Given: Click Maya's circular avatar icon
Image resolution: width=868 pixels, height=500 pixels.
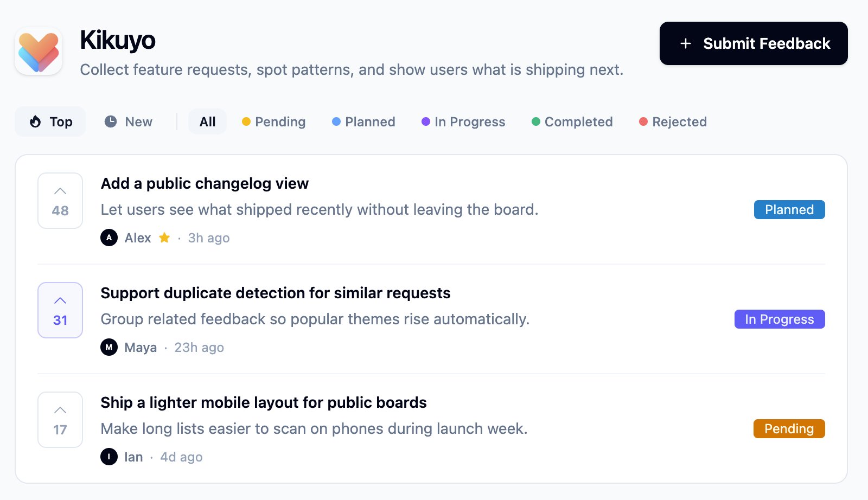Looking at the screenshot, I should click(x=108, y=347).
